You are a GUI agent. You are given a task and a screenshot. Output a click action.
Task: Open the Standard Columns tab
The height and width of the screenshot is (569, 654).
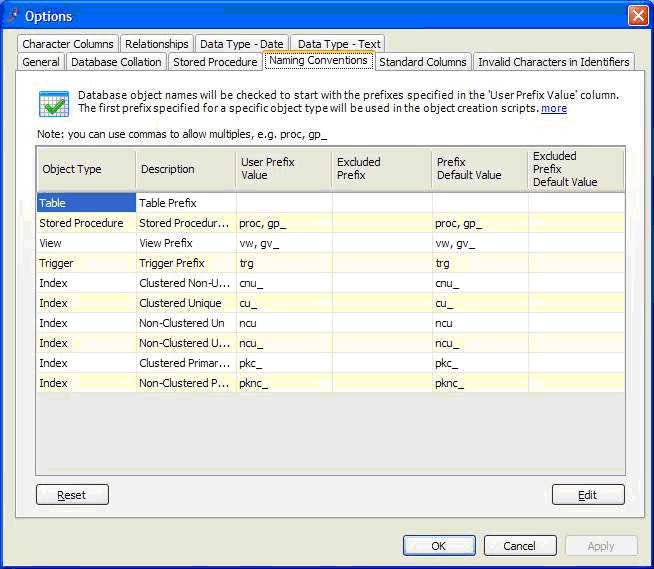[x=422, y=62]
